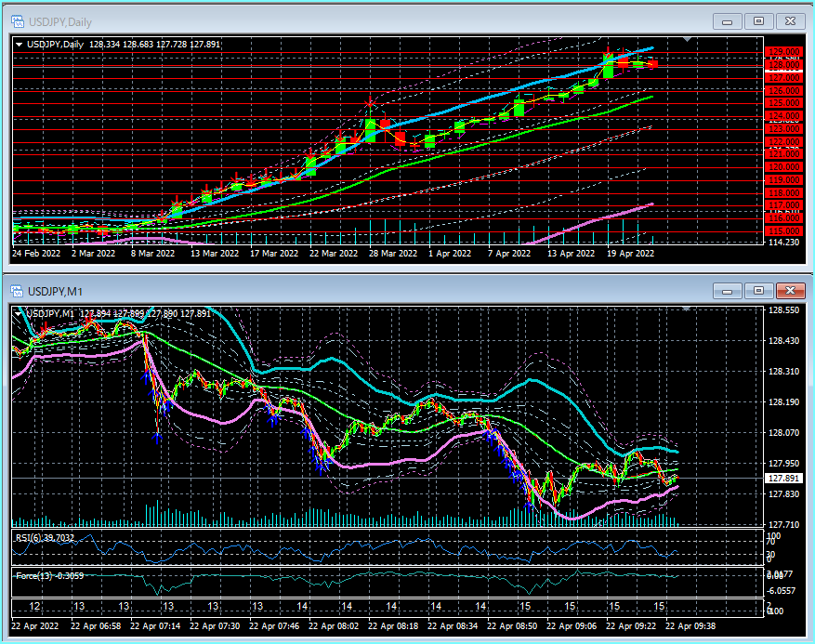Click the 123.000 red price level label
The height and width of the screenshot is (644, 815).
coord(784,129)
